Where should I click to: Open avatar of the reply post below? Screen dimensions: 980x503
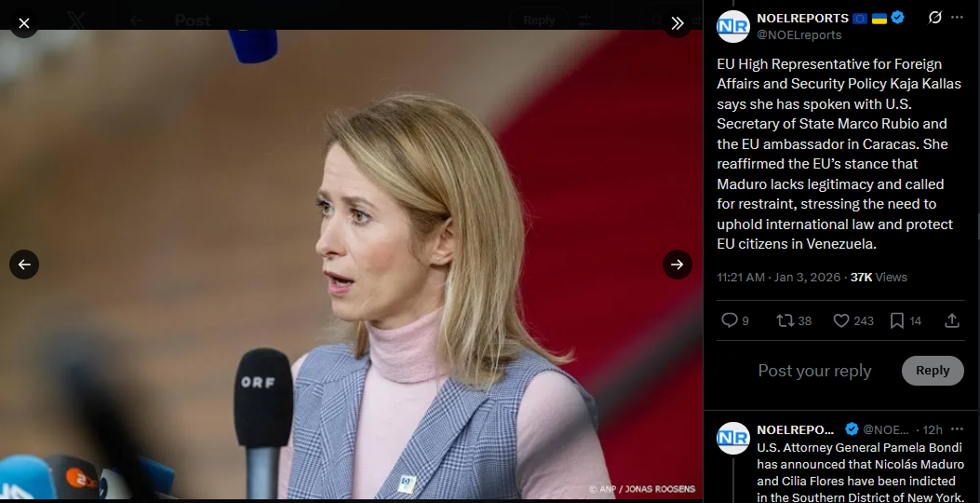(733, 438)
